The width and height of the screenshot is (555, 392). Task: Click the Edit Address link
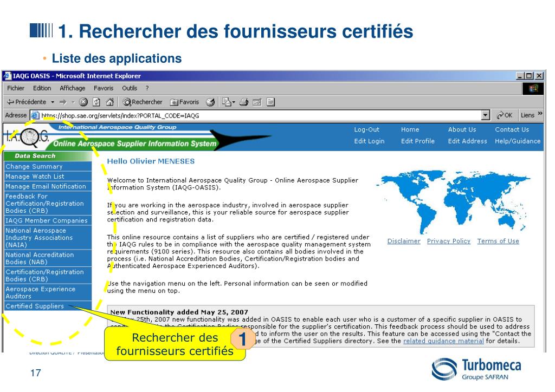coord(467,141)
